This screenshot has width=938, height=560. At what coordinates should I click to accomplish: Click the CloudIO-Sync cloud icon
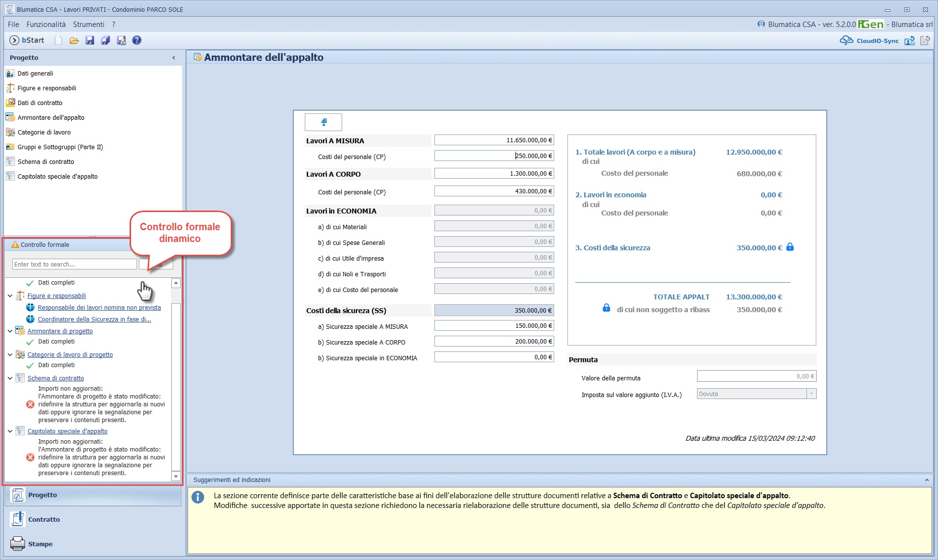pyautogui.click(x=846, y=40)
